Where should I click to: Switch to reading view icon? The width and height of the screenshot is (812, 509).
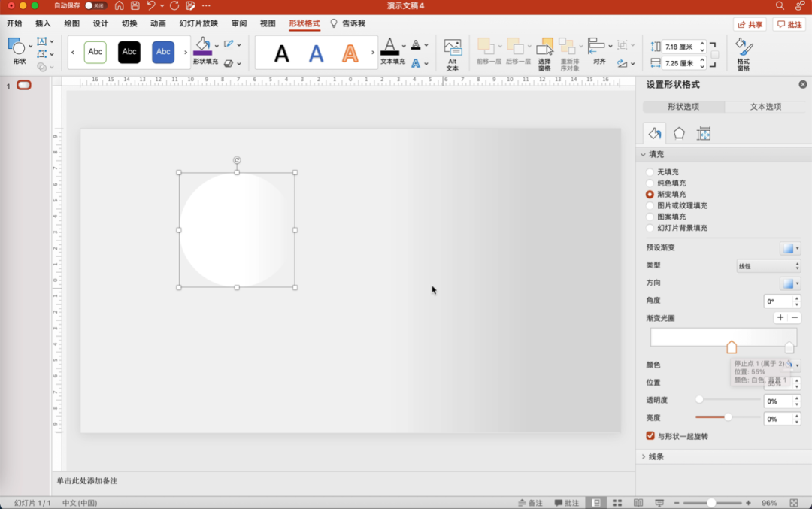tap(638, 503)
